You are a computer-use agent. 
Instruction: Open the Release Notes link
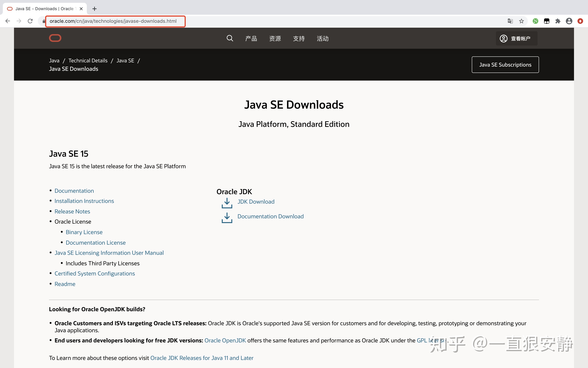72,212
